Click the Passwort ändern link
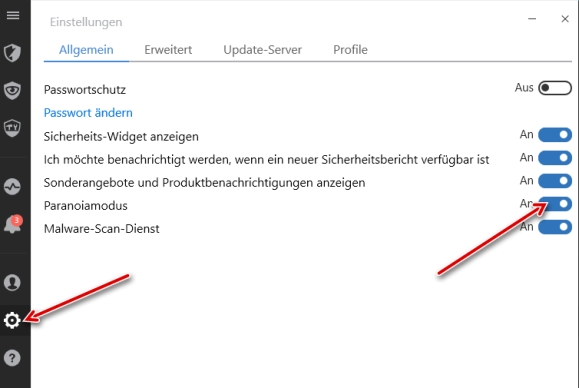Viewport: 579px width, 388px height. [88, 113]
